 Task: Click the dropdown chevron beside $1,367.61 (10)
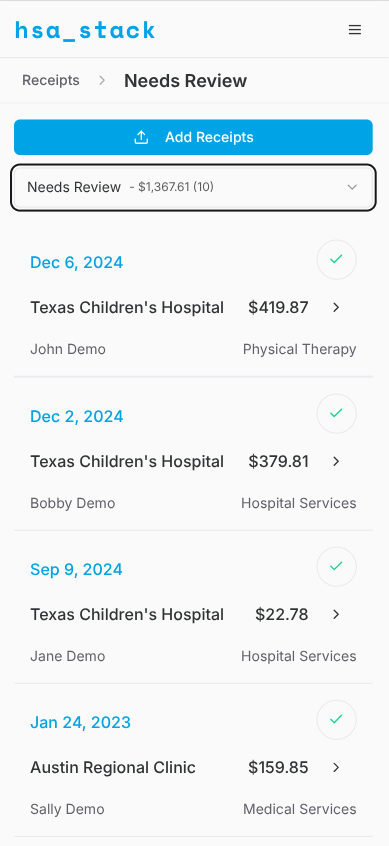pos(352,187)
